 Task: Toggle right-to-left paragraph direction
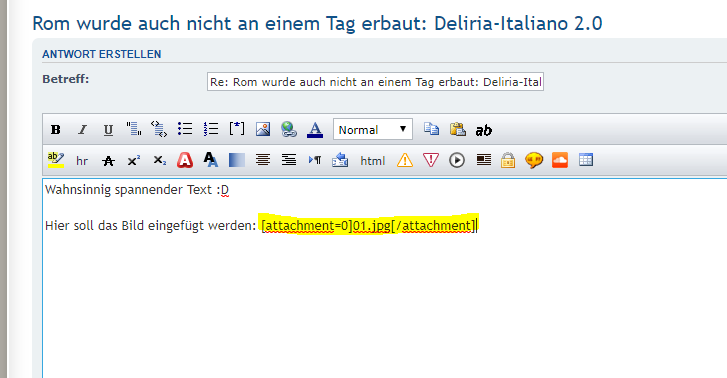315,160
